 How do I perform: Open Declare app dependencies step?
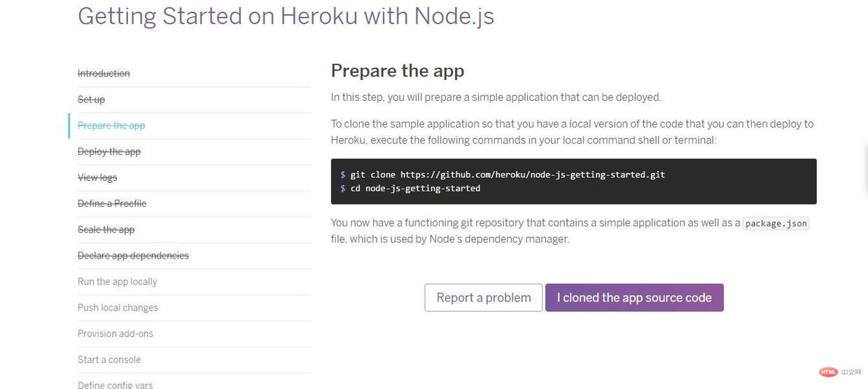133,255
